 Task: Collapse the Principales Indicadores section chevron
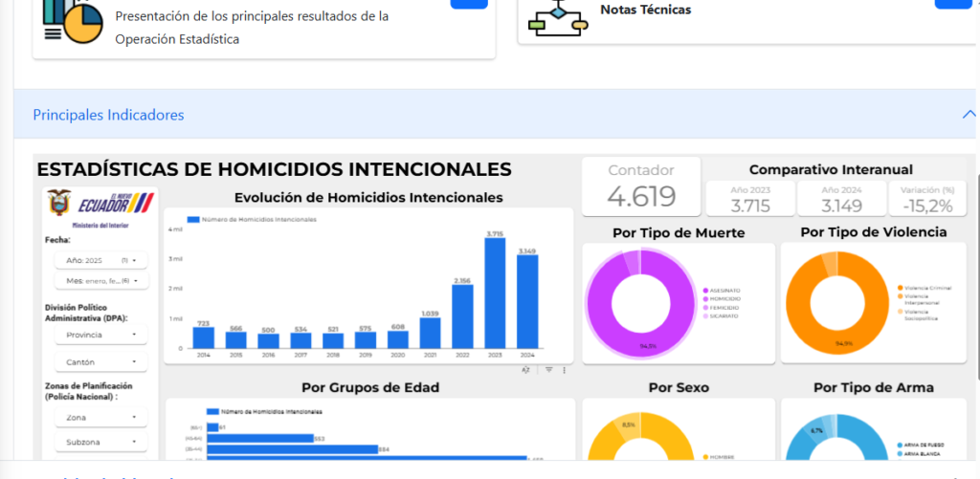click(967, 115)
